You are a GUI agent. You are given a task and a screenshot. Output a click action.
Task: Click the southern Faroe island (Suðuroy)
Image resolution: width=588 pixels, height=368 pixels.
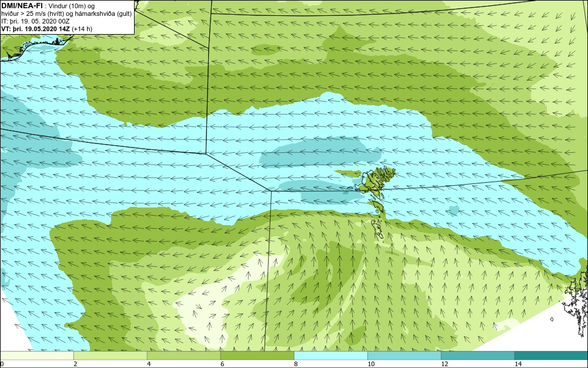[377, 230]
